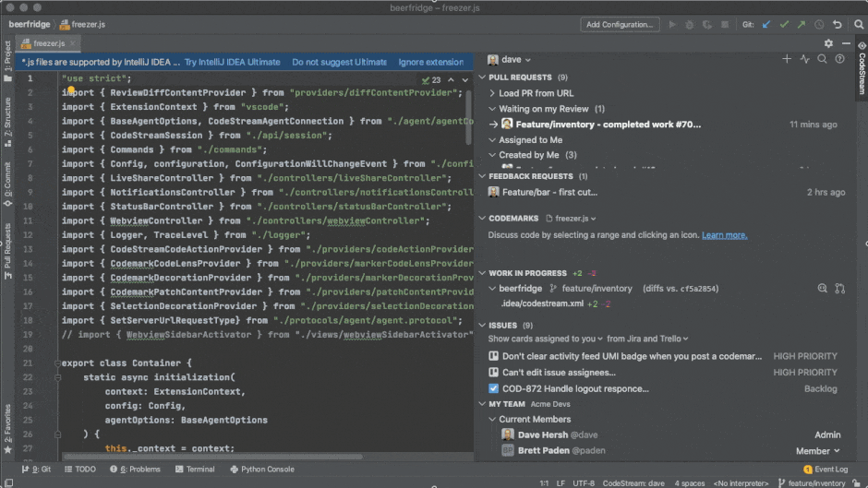Open the Event Log button
Viewport: 868px width, 488px height.
(x=826, y=470)
